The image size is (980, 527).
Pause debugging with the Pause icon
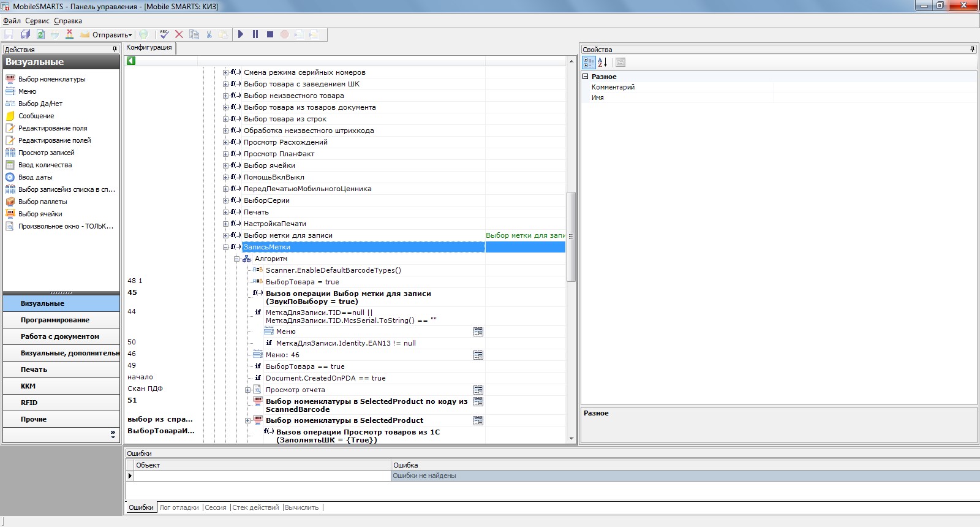coord(255,34)
